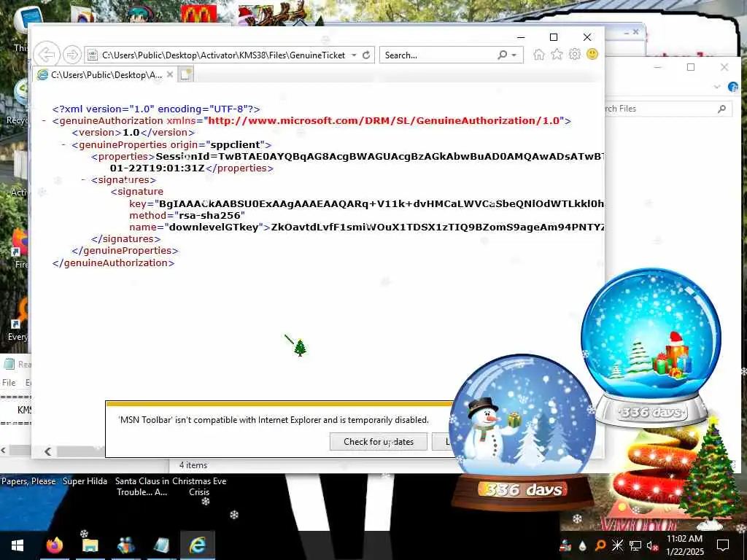Open the Action Center notifications icon
Viewport: 747px width, 560px height.
point(723,545)
